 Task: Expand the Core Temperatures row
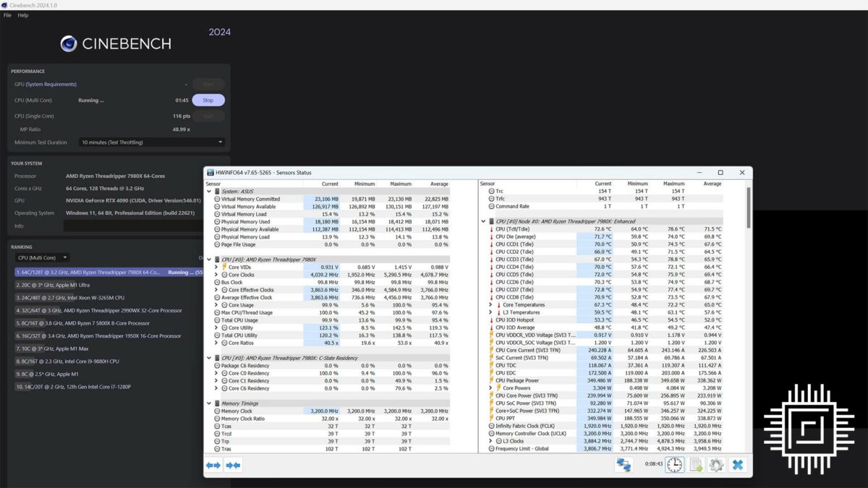coord(491,305)
